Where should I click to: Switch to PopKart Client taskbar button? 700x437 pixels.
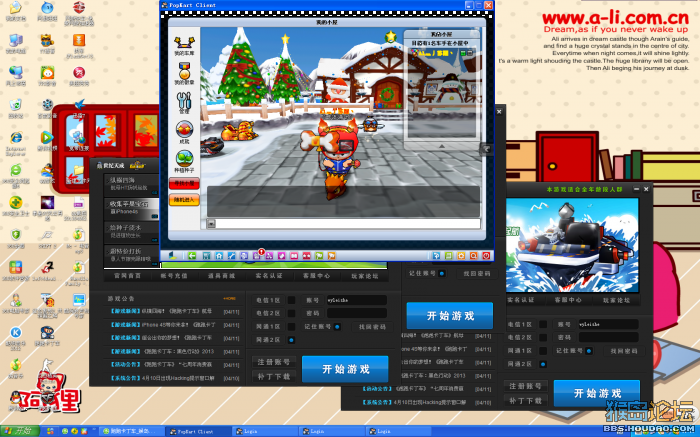pyautogui.click(x=198, y=432)
